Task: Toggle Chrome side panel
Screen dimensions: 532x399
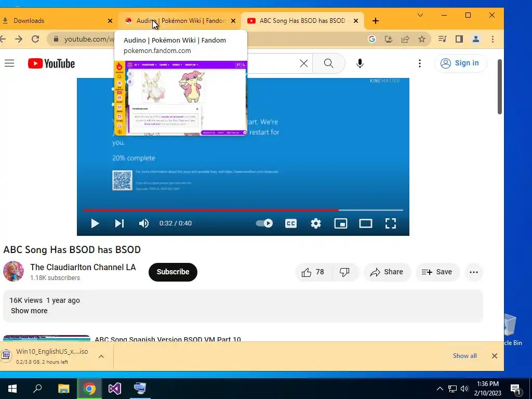Action: click(x=459, y=39)
